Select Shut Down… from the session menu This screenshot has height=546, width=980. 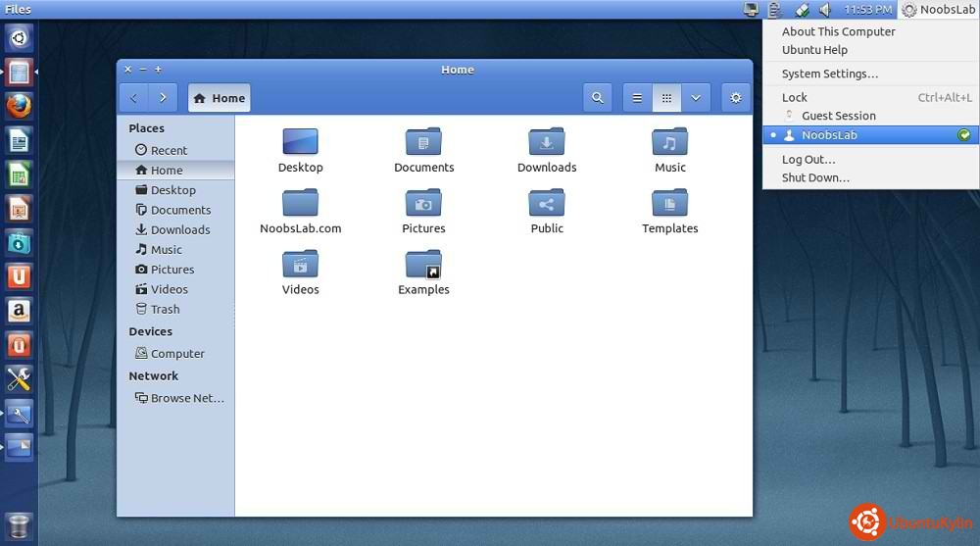click(815, 177)
